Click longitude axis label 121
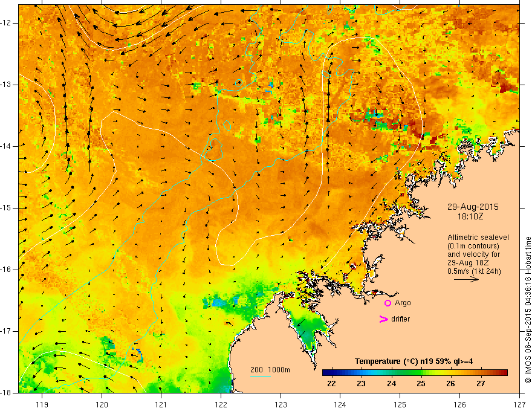532x411 pixels. [x=161, y=404]
